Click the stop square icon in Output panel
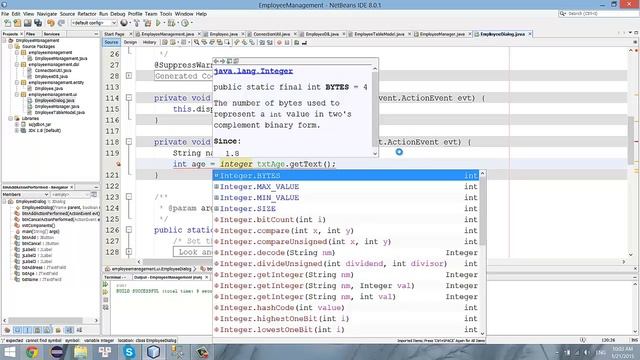640x360 pixels. pyautogui.click(x=105, y=300)
